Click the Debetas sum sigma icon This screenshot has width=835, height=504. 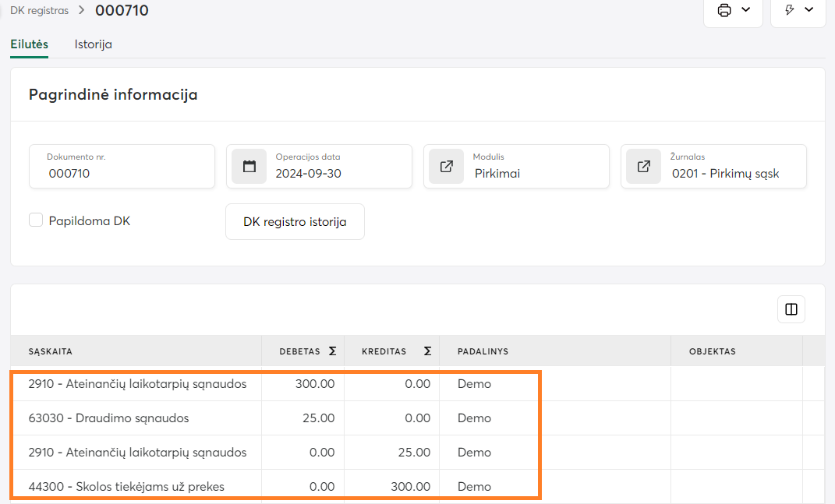coord(332,351)
